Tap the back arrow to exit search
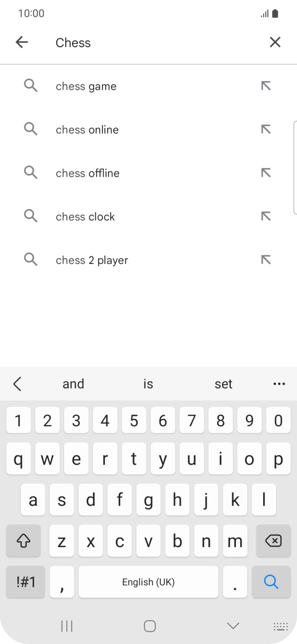The image size is (297, 644). [21, 42]
